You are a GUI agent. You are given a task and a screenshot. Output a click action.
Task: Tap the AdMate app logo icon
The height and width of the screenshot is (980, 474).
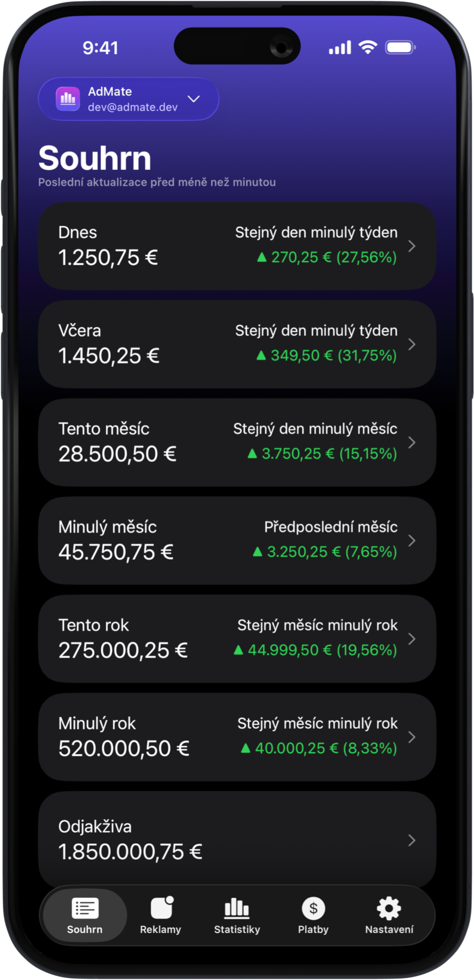coord(68,99)
